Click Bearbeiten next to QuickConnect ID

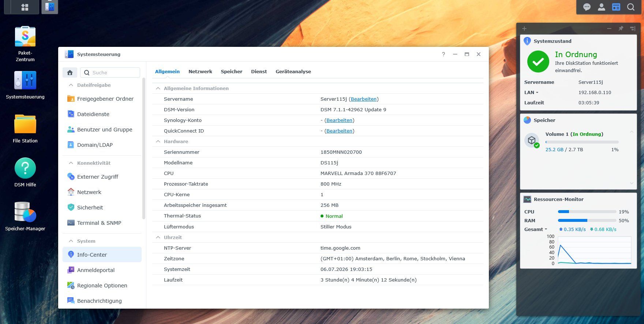tap(340, 131)
